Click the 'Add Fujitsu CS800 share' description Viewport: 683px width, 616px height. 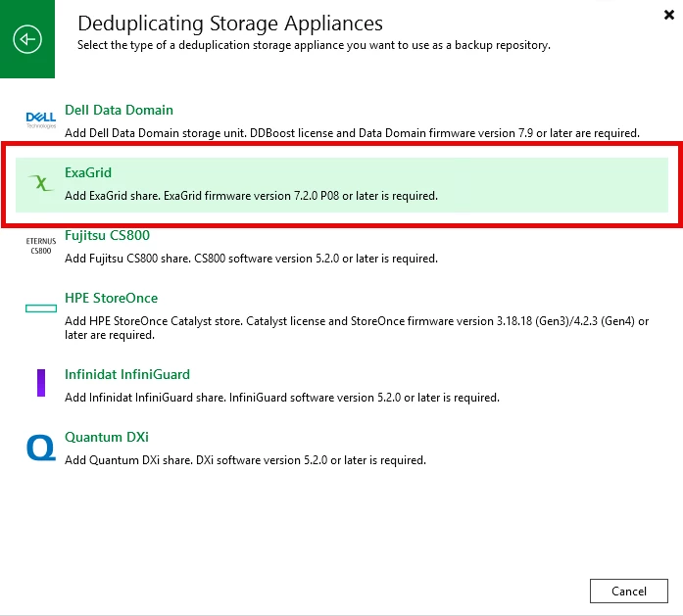(251, 259)
